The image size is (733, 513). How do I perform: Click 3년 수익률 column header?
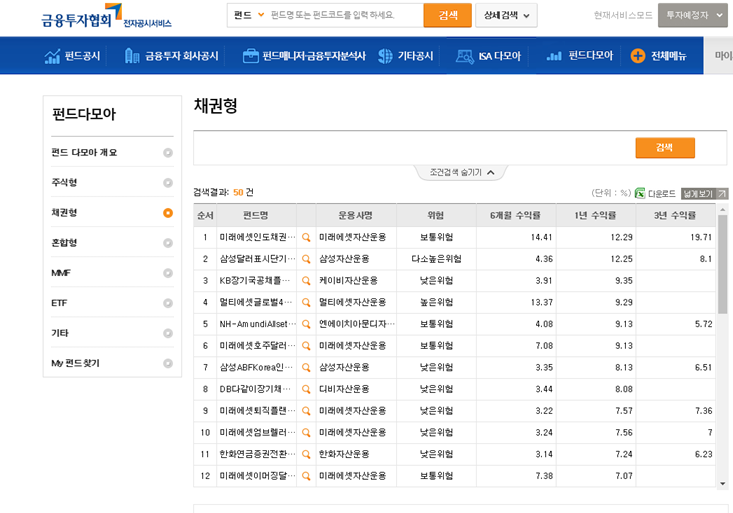[x=675, y=216]
